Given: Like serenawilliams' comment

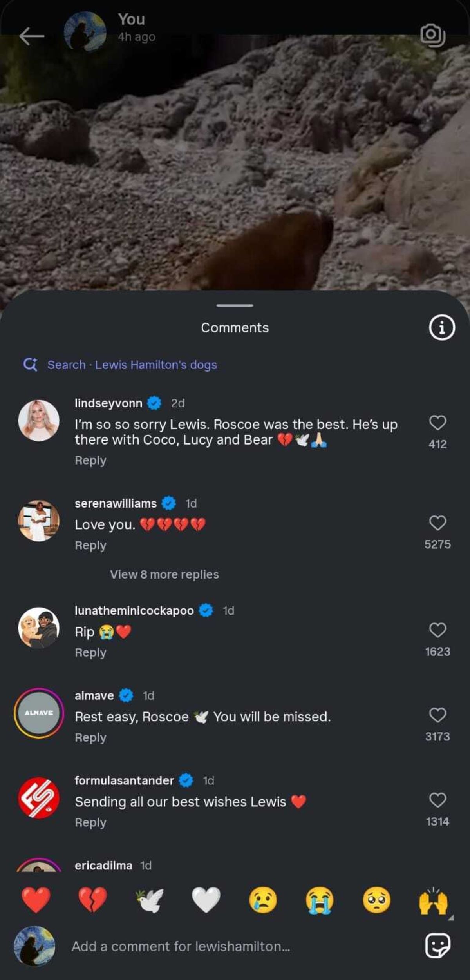Looking at the screenshot, I should point(437,523).
